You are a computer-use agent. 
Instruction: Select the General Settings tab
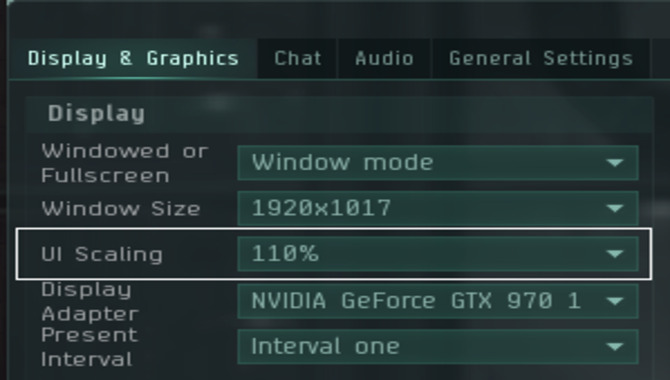click(x=541, y=59)
